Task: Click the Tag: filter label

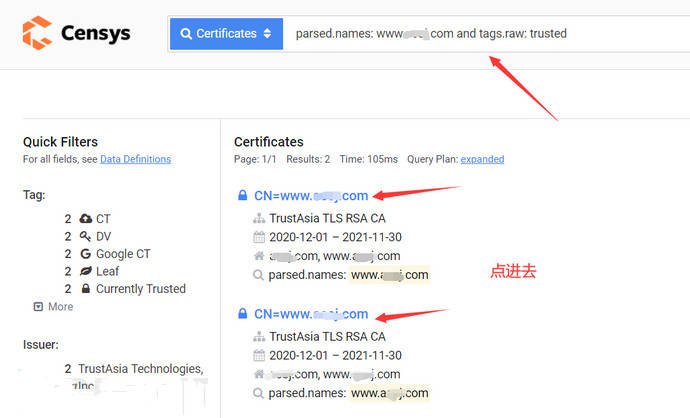Action: [x=34, y=194]
